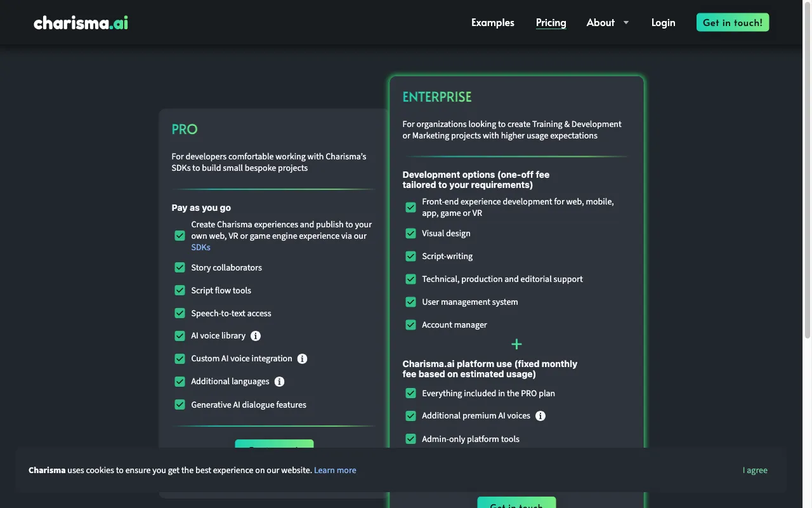Screen dimensions: 812x508
Task: Click checkmark beside Script-writing
Action: [x=410, y=256]
